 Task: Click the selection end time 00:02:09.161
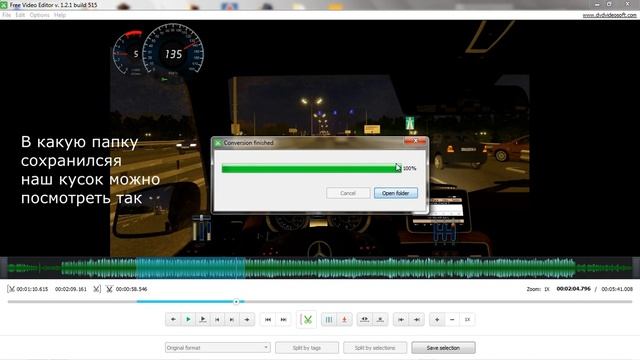click(x=71, y=289)
